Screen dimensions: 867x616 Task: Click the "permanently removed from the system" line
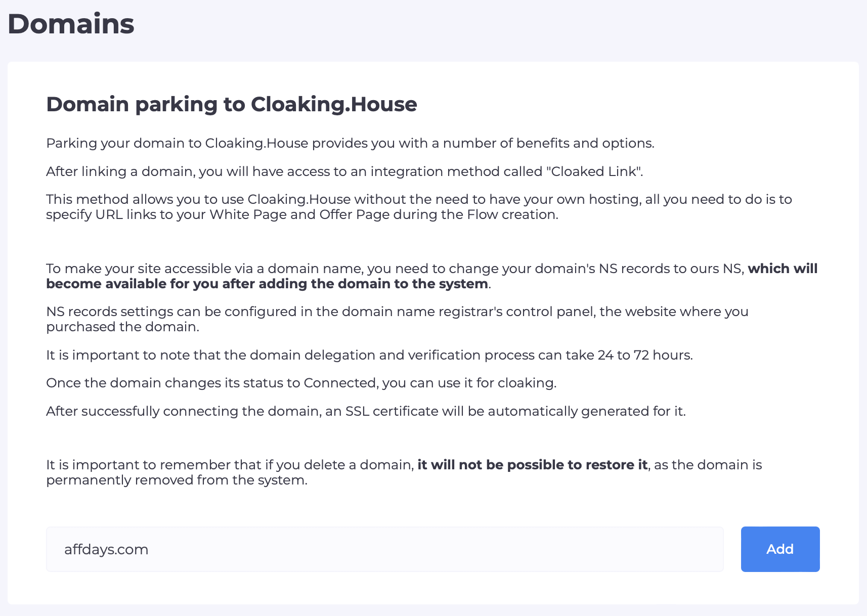click(177, 480)
